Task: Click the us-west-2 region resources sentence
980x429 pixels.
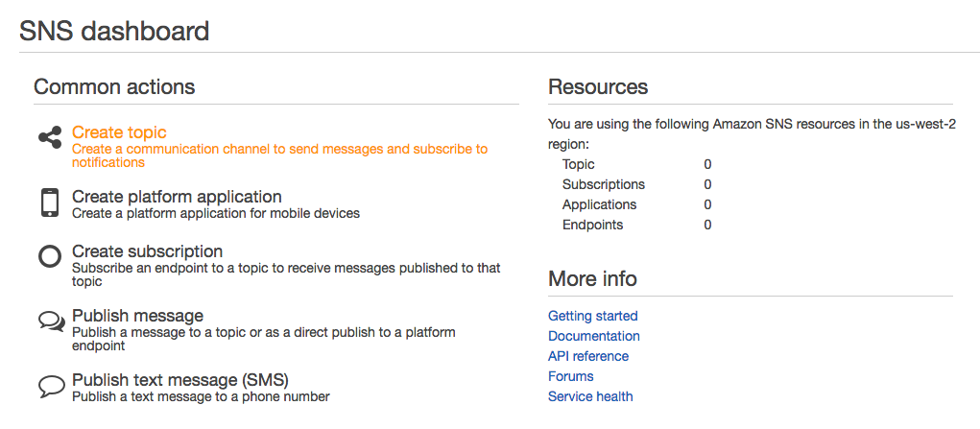Action: coord(752,133)
